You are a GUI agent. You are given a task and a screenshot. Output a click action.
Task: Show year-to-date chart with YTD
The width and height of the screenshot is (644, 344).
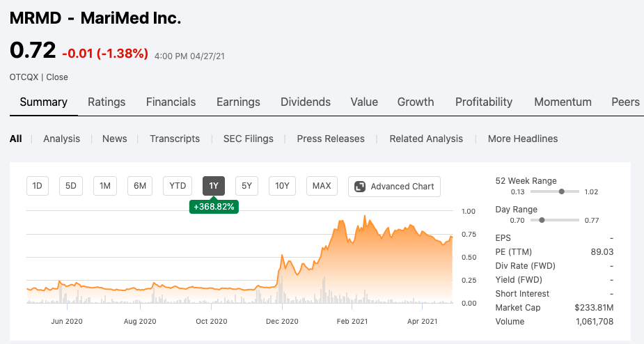(x=178, y=186)
